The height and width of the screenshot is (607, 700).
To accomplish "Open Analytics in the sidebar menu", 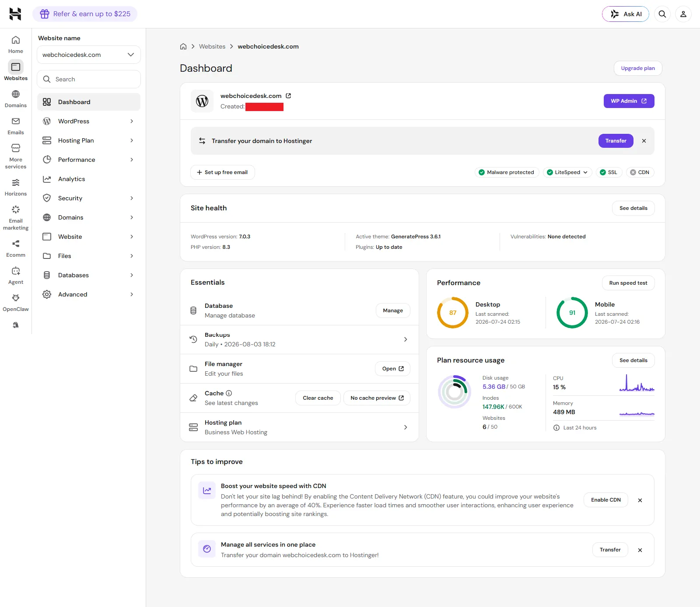I will pos(89,179).
